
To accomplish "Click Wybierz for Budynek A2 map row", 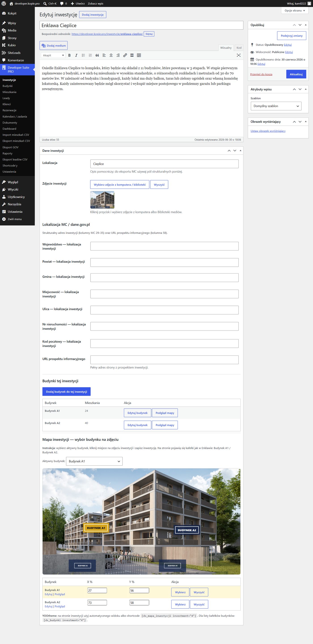I will (180, 604).
